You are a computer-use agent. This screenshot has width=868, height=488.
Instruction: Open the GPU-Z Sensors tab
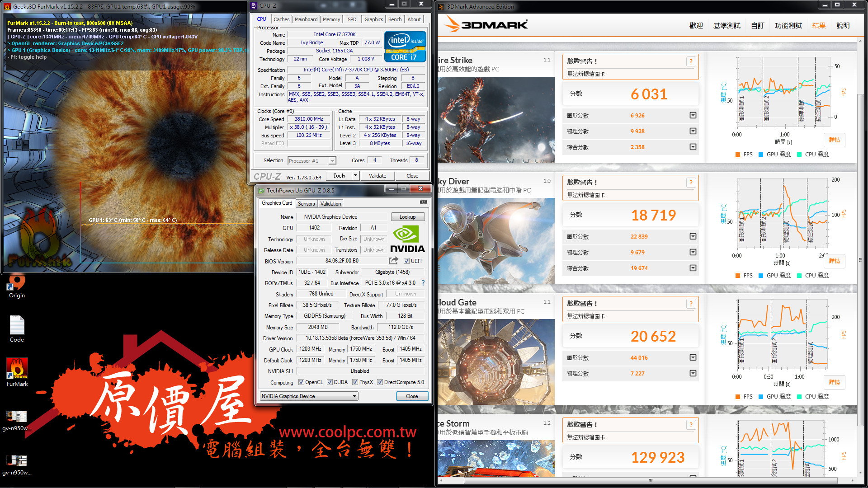pos(306,204)
